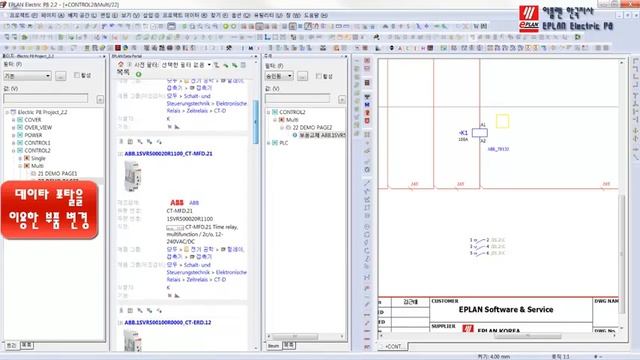Switch to 목록 tab in page navigator
This screenshot has width=640, height=360.
pos(27,345)
